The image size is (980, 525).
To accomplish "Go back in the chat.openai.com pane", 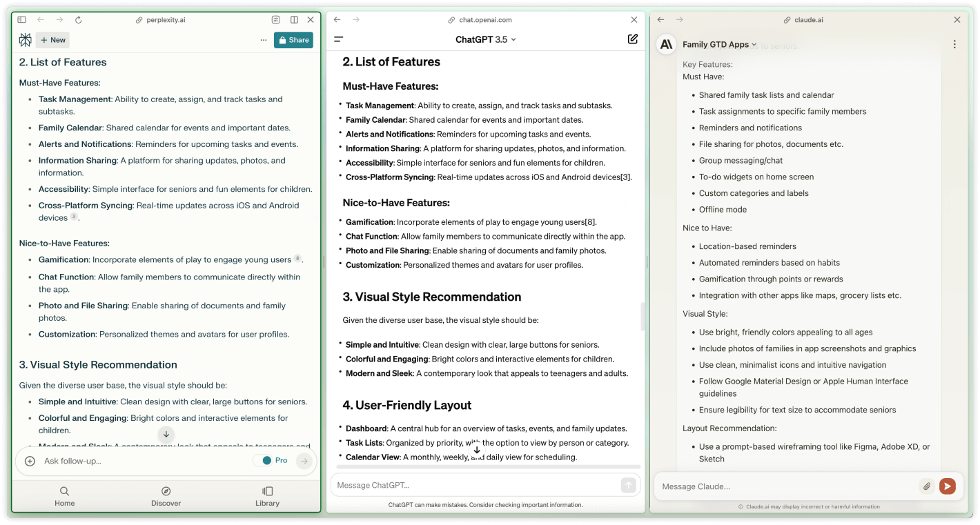I will (337, 20).
